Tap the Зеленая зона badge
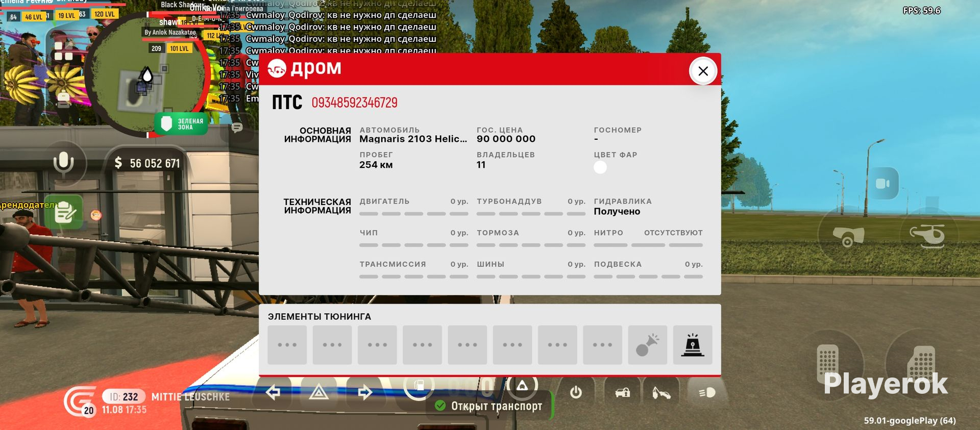980x430 pixels. tap(182, 124)
